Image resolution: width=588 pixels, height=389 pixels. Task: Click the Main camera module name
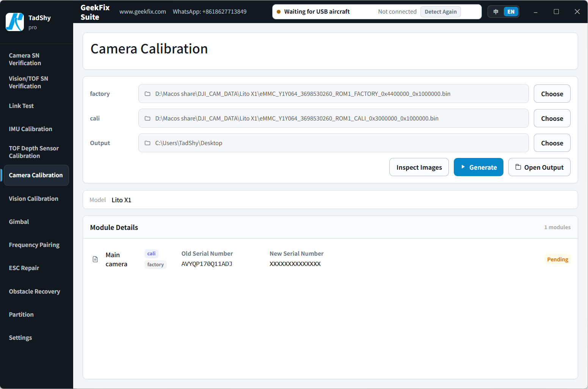(x=116, y=259)
